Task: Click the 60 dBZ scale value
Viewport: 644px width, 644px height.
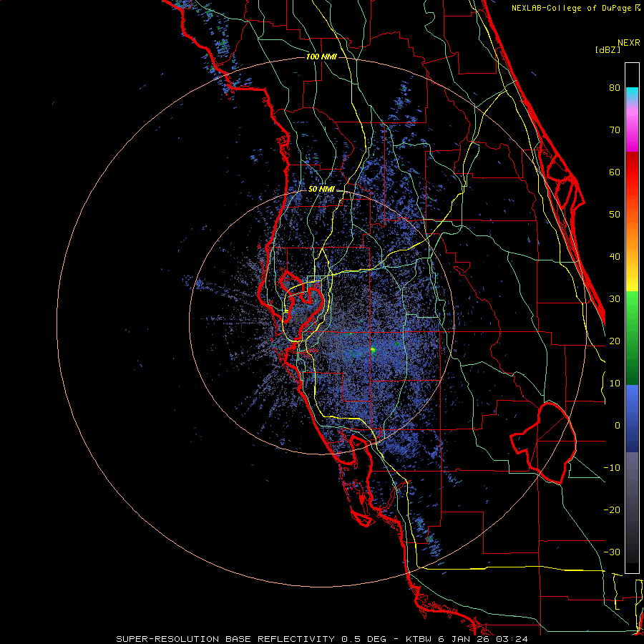Action: pos(615,172)
